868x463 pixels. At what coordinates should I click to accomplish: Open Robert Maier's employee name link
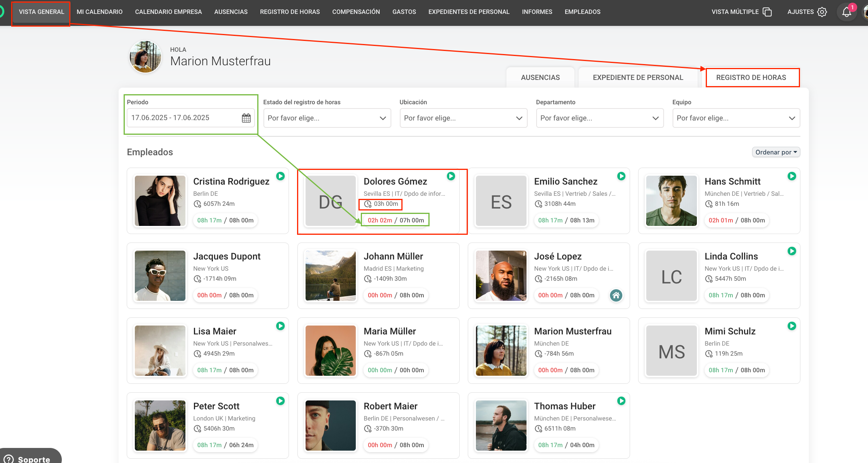391,406
